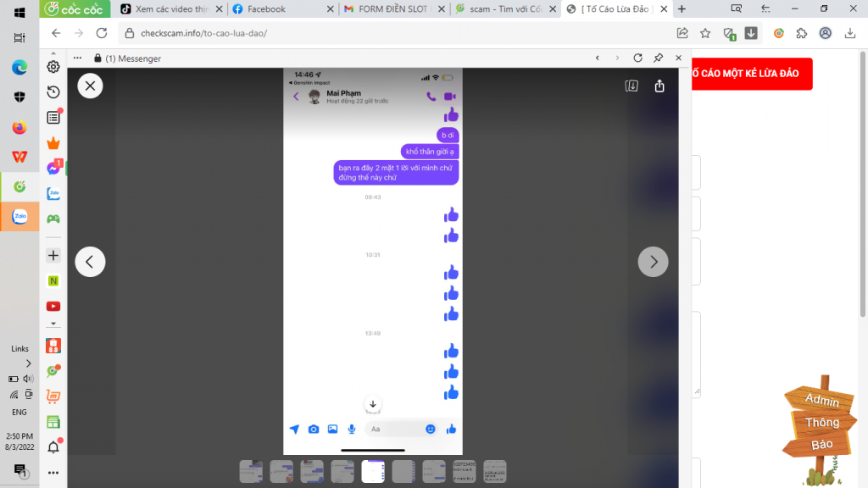Go to the next image in viewer
The width and height of the screenshot is (868, 488).
(x=653, y=262)
